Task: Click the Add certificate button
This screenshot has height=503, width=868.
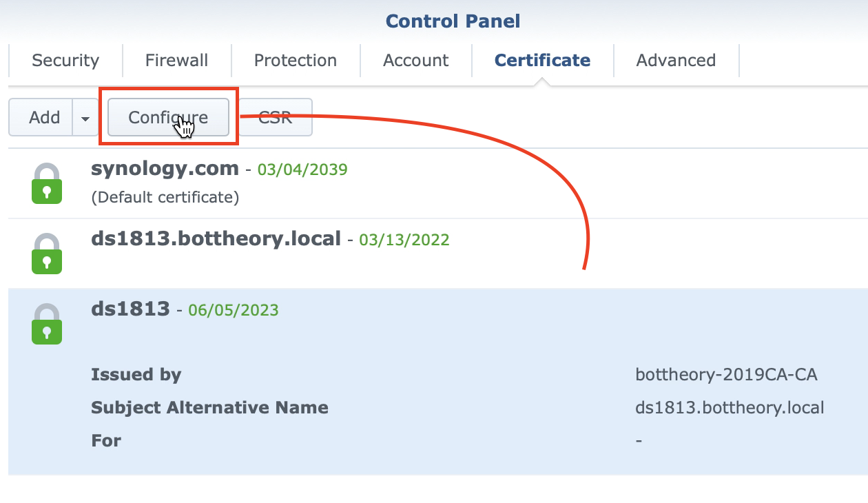Action: (x=44, y=118)
